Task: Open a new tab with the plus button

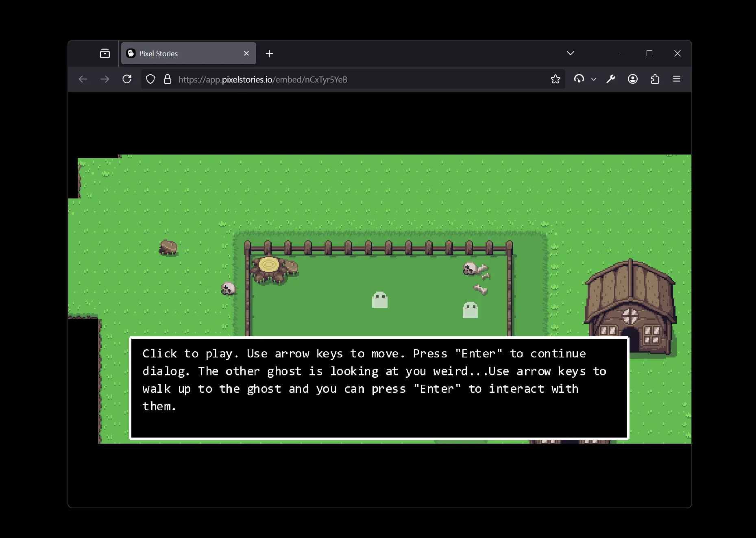Action: [x=269, y=53]
